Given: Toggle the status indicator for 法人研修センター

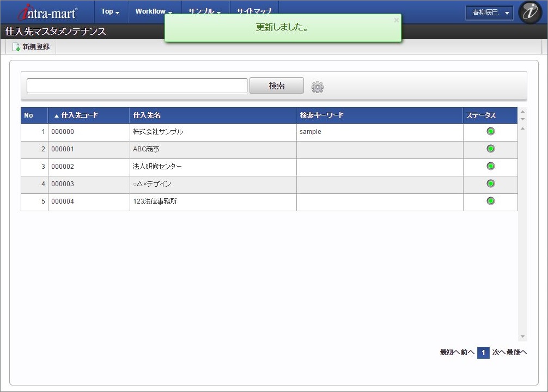Looking at the screenshot, I should (x=490, y=166).
